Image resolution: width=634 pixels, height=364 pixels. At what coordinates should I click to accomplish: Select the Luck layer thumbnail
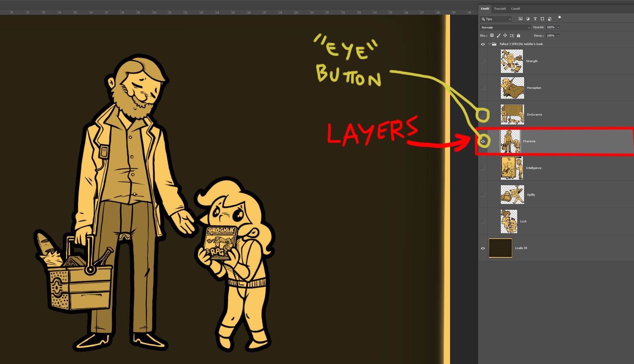tap(509, 221)
